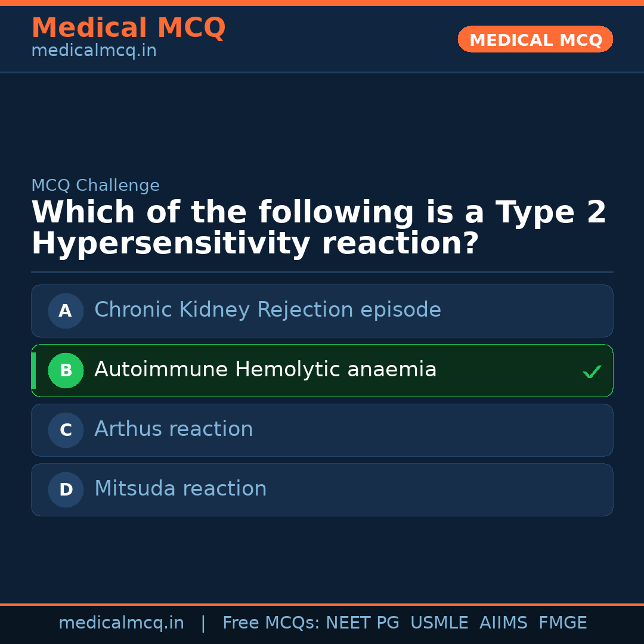The width and height of the screenshot is (644, 644).
Task: Open medicalmcq.in link in footer
Action: coord(121,623)
